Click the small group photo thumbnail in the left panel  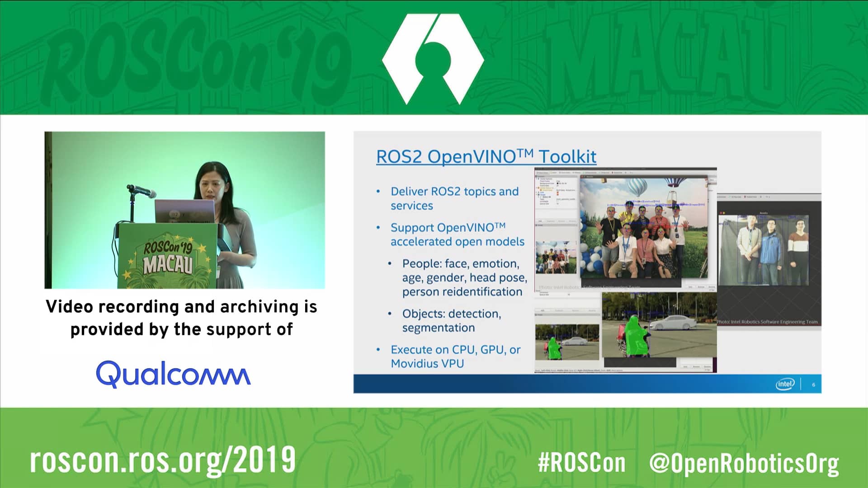coord(556,257)
